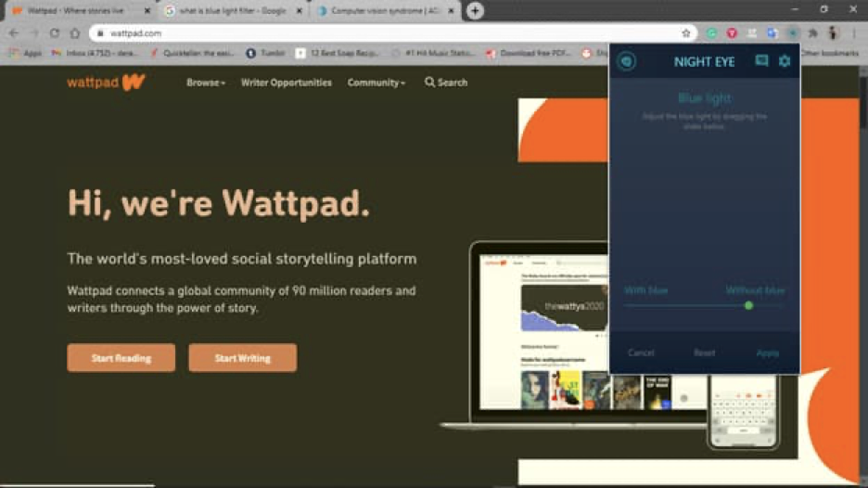
Task: Switch to Computer vision syndrome tab
Action: click(385, 10)
